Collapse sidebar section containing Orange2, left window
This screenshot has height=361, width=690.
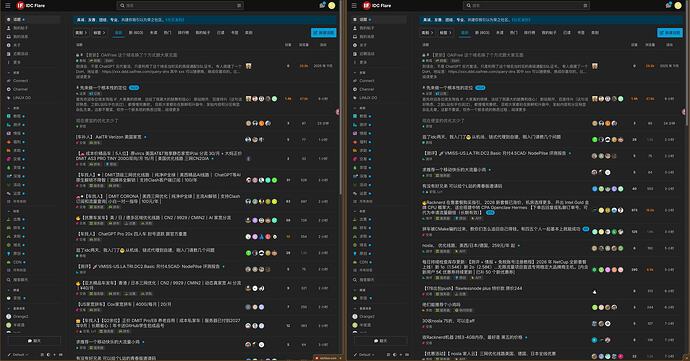(16, 309)
